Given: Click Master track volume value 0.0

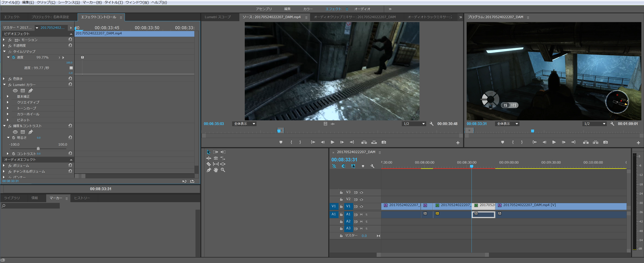Looking at the screenshot, I should point(364,236).
